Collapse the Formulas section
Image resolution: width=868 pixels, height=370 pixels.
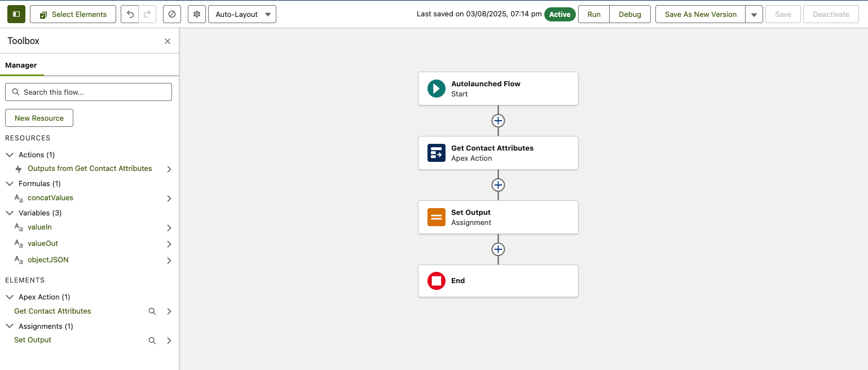pos(10,184)
